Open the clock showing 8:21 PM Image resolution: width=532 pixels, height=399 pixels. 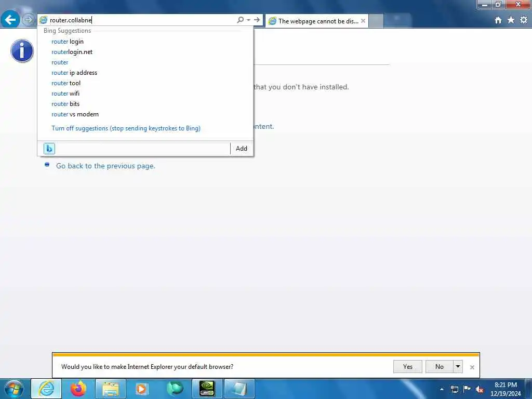pyautogui.click(x=506, y=389)
